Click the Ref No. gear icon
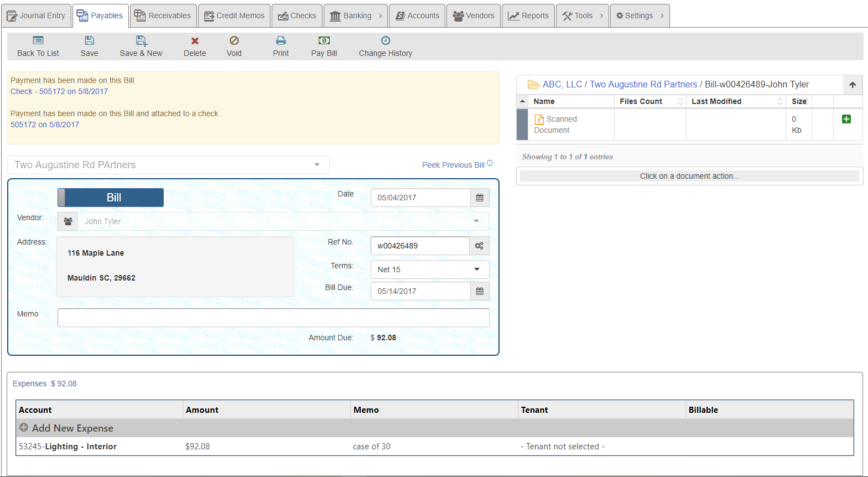 point(479,246)
